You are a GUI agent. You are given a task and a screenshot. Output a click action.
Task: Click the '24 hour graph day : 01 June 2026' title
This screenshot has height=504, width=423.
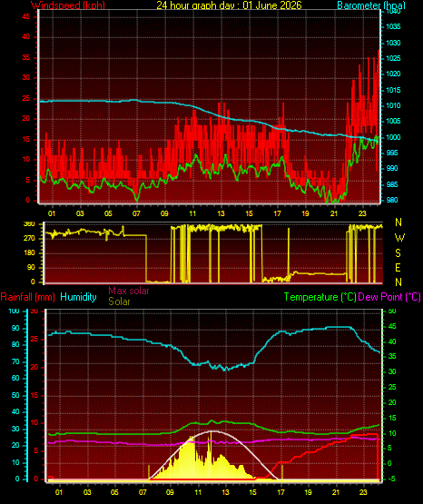[229, 5]
